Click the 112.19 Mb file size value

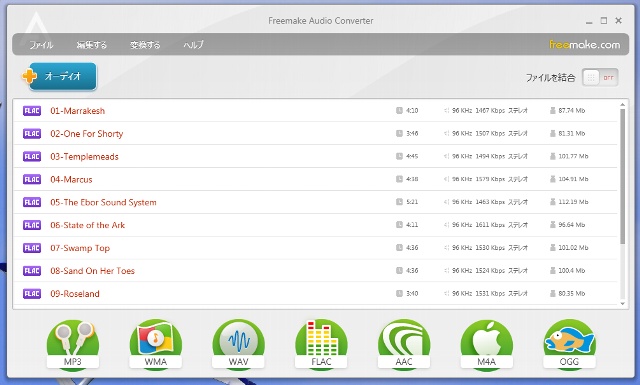[x=573, y=202]
